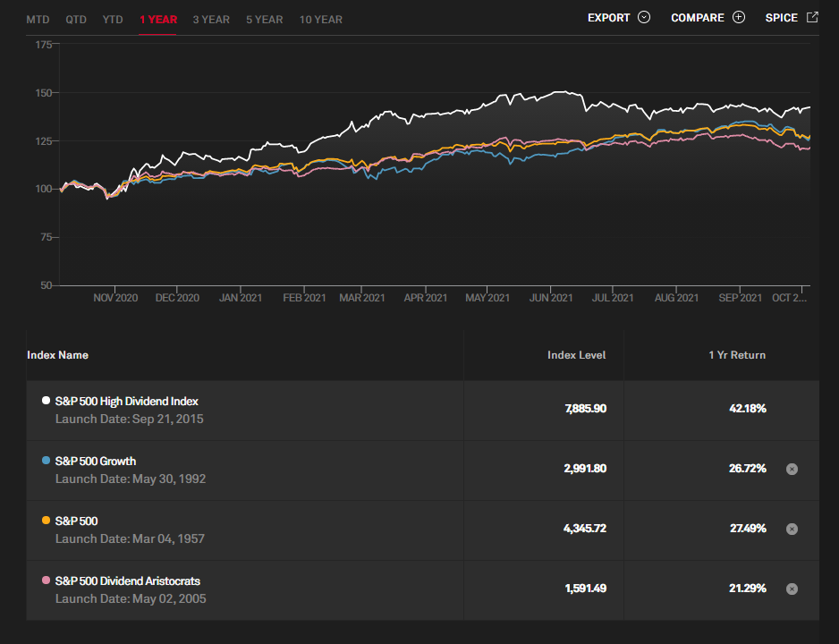Click the 42.18% return value
839x644 pixels.
point(748,409)
